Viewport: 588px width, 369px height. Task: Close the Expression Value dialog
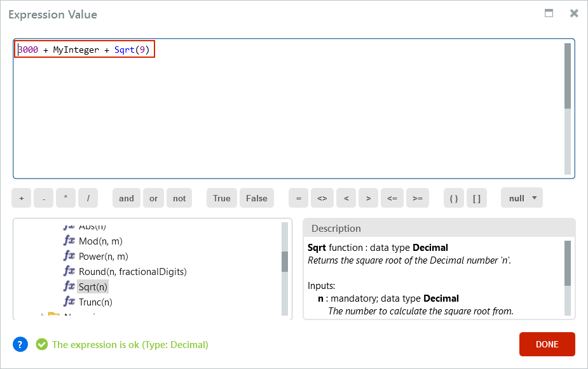574,13
